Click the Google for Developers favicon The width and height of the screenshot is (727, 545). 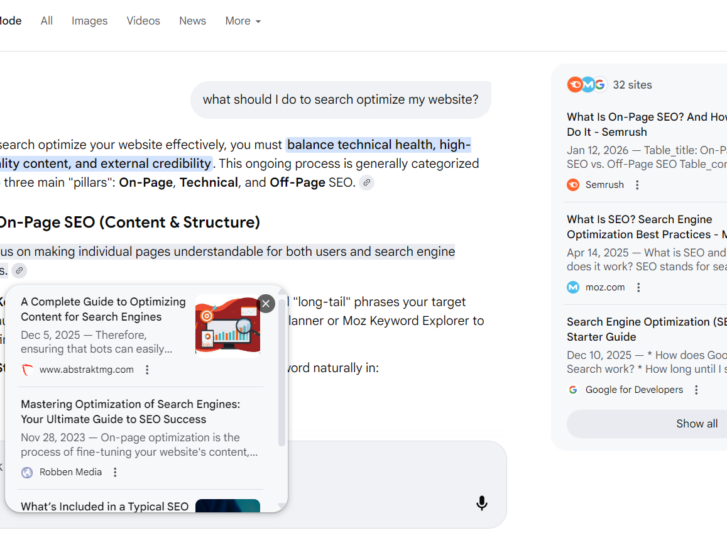tap(573, 390)
